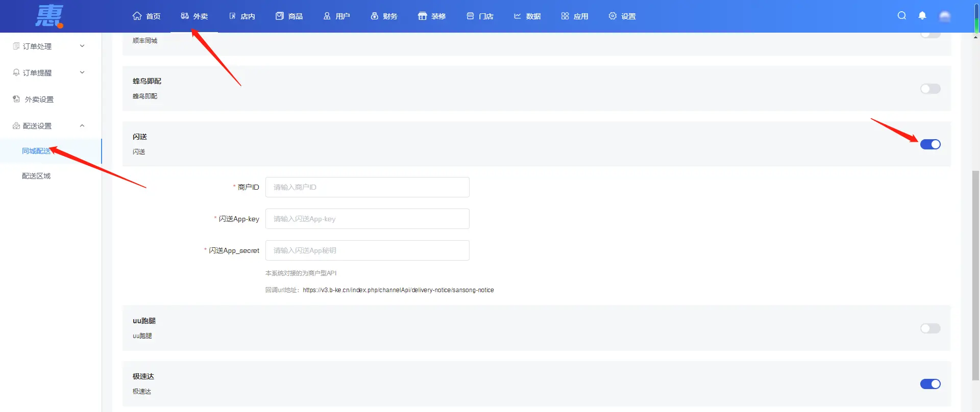The width and height of the screenshot is (980, 412).
Task: Open the 数据 menu
Action: (533, 16)
